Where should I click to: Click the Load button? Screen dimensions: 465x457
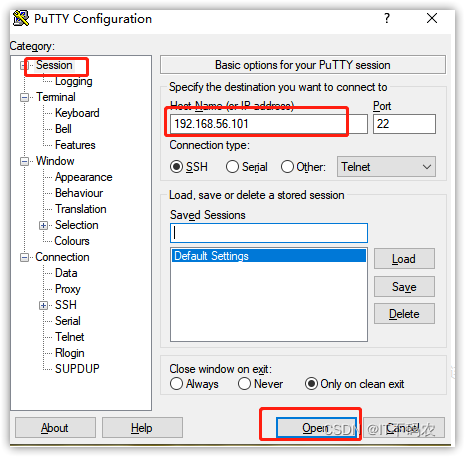(x=404, y=259)
